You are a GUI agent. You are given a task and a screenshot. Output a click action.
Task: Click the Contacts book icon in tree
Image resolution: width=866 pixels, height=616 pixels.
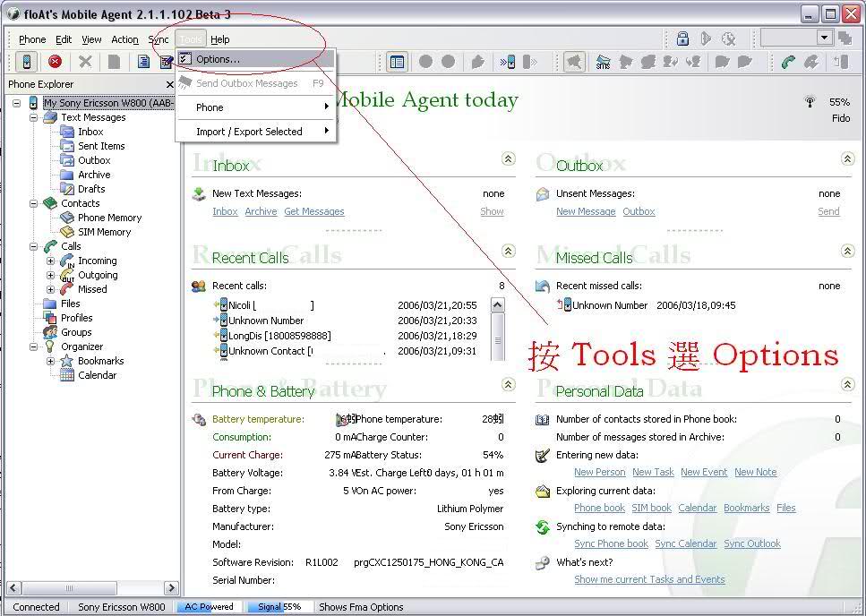click(50, 203)
